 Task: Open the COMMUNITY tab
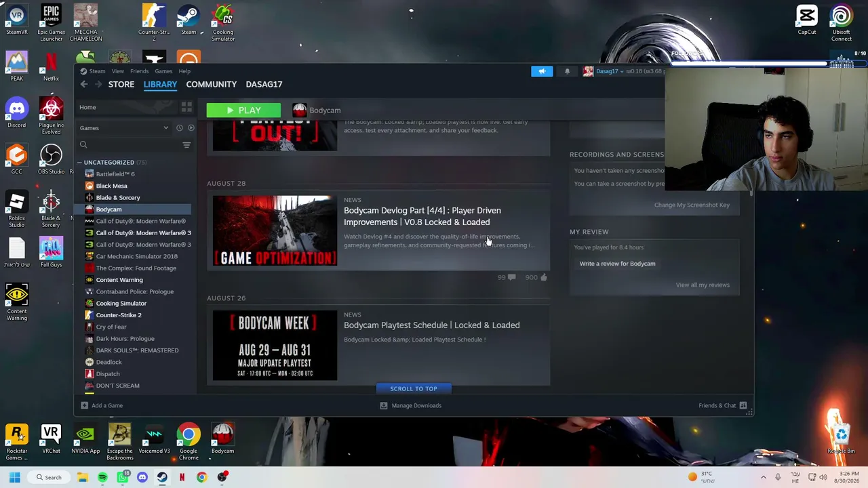(212, 84)
